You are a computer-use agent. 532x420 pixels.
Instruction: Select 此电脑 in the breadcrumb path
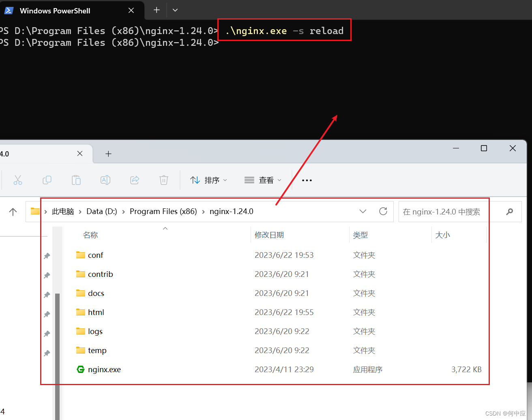click(63, 212)
